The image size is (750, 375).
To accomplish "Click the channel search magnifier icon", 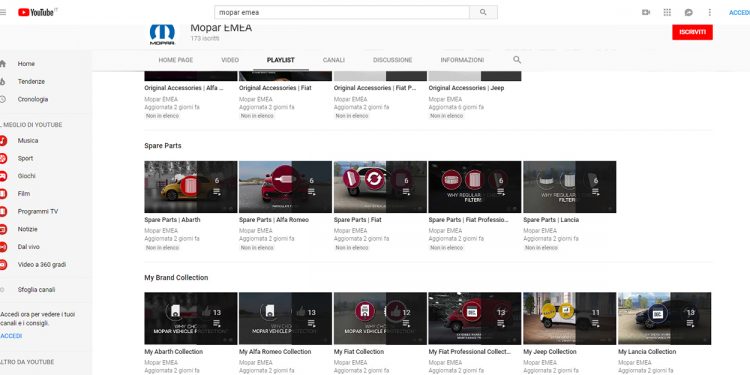I will [517, 60].
